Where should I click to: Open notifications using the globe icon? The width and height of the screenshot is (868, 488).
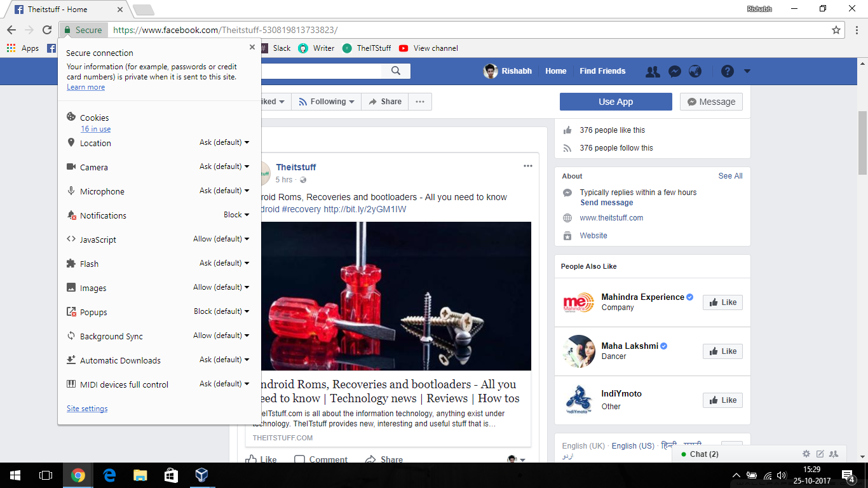[x=695, y=71]
